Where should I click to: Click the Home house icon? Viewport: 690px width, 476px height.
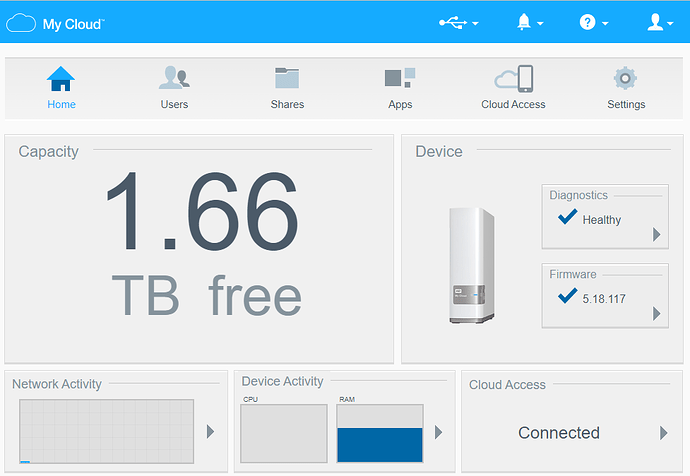pos(61,79)
